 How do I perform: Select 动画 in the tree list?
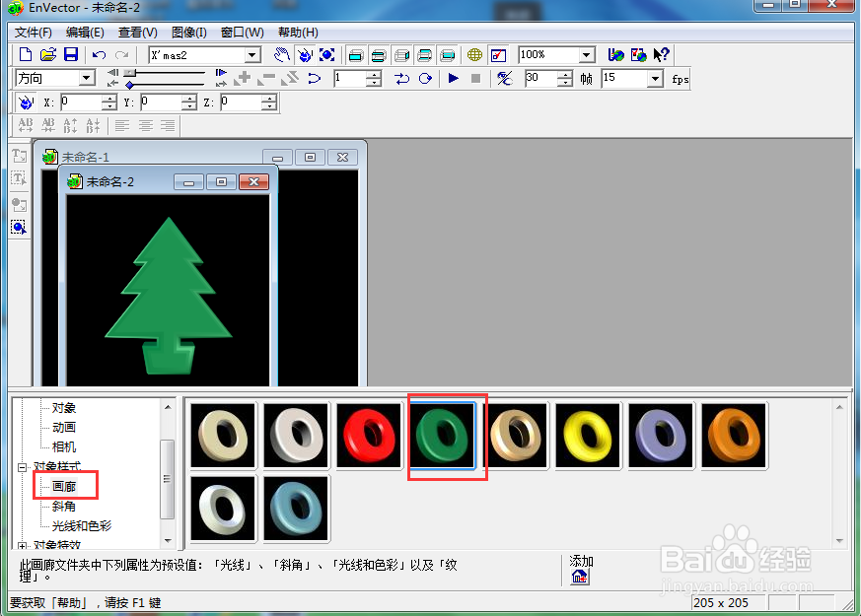click(x=64, y=428)
